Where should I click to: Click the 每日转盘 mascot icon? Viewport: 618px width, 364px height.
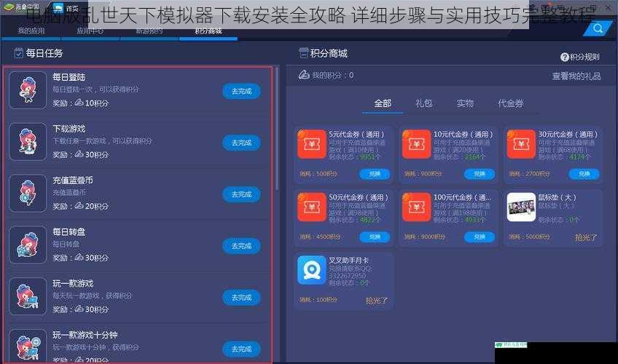click(x=28, y=245)
